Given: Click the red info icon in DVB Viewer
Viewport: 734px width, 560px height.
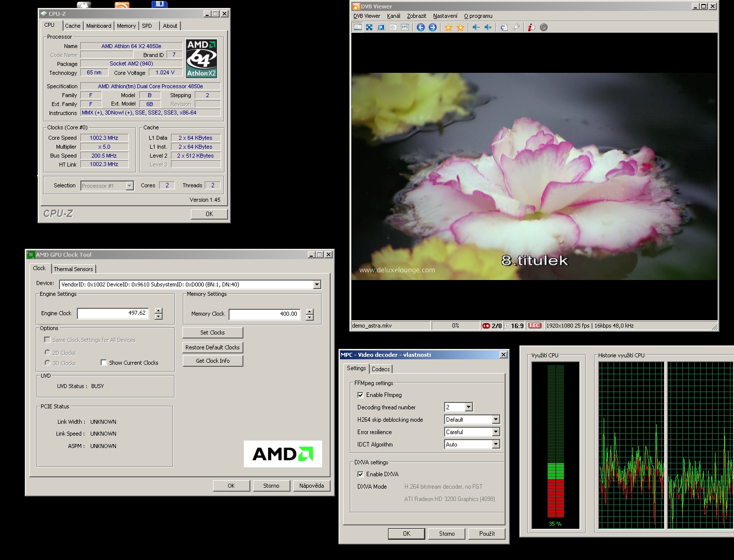Looking at the screenshot, I should click(x=531, y=27).
